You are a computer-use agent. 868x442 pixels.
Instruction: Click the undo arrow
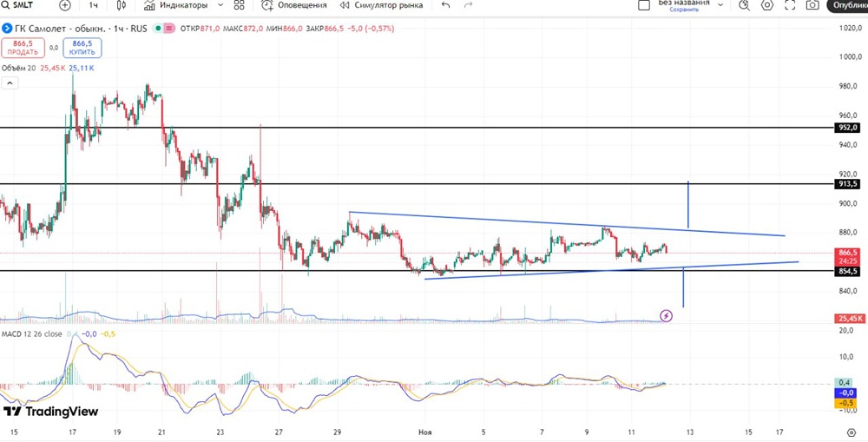(x=446, y=5)
